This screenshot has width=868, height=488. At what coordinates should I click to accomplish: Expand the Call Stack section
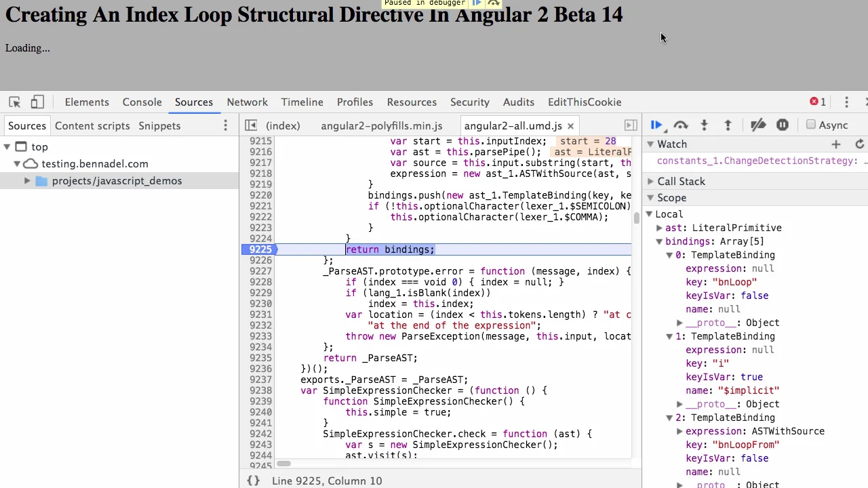(x=681, y=182)
